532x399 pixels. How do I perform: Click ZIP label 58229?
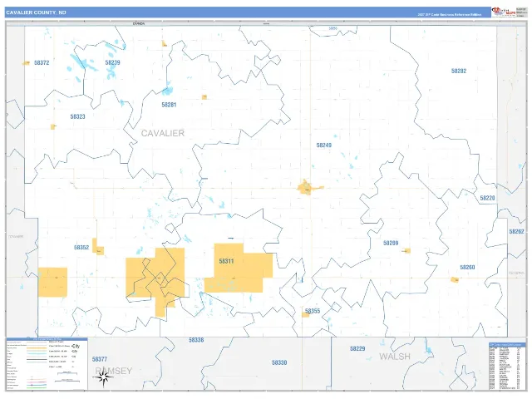coord(357,349)
